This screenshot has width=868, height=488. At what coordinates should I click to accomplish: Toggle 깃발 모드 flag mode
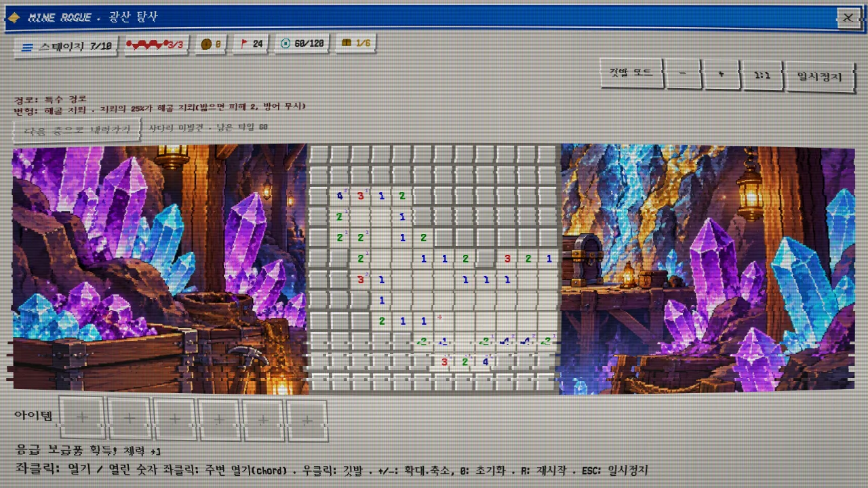pos(631,73)
